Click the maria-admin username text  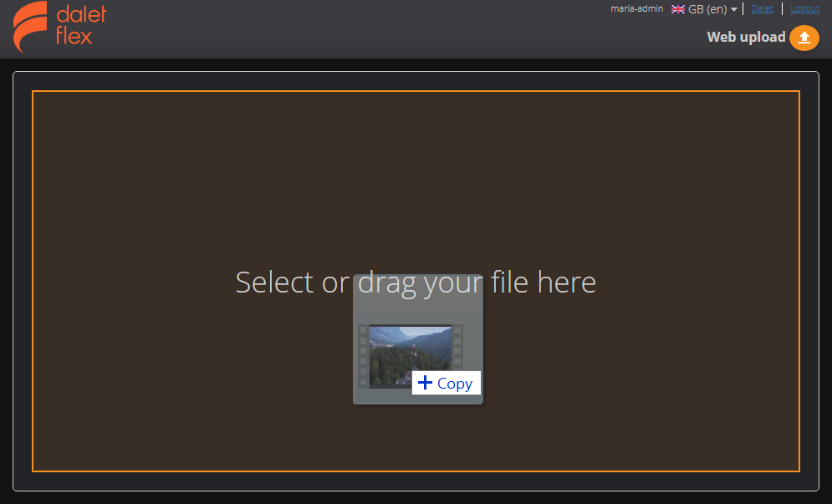tap(636, 8)
